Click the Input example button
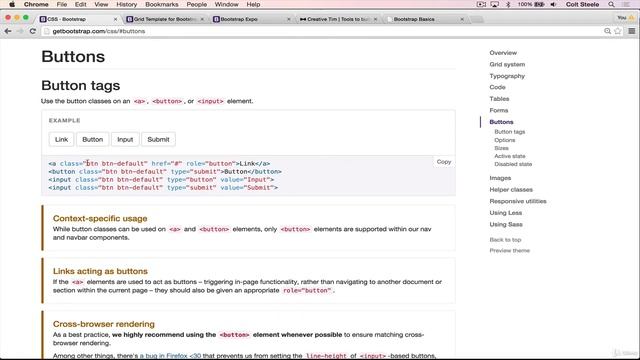The height and width of the screenshot is (360, 640). tap(125, 139)
